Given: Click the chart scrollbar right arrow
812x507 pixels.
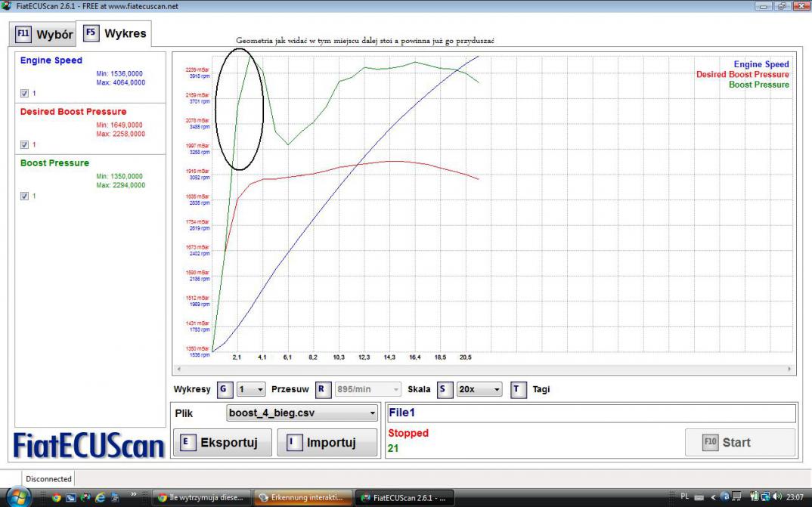Looking at the screenshot, I should 789,369.
